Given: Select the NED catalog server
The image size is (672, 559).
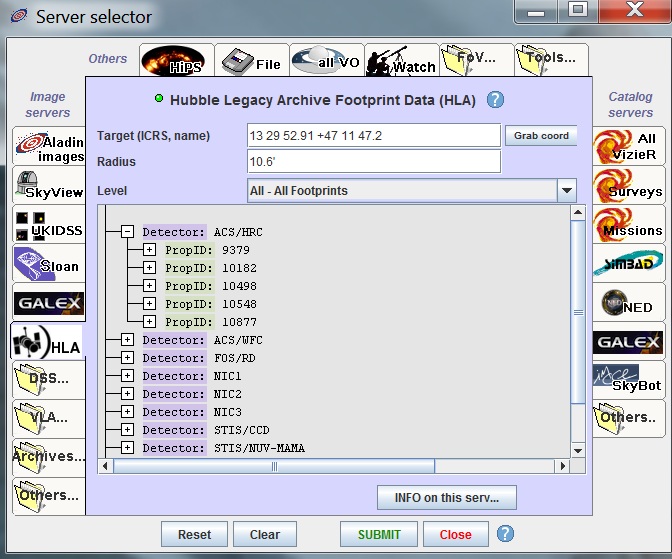Looking at the screenshot, I should 629,303.
